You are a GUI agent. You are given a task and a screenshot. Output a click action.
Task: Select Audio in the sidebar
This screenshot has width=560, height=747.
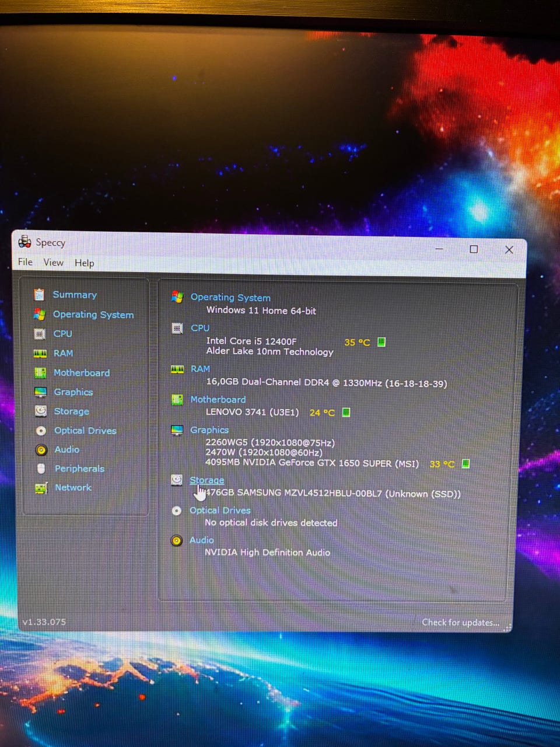(67, 449)
